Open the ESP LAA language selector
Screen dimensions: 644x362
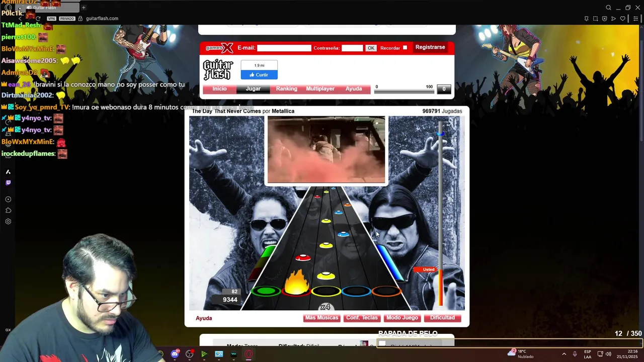pos(588,354)
